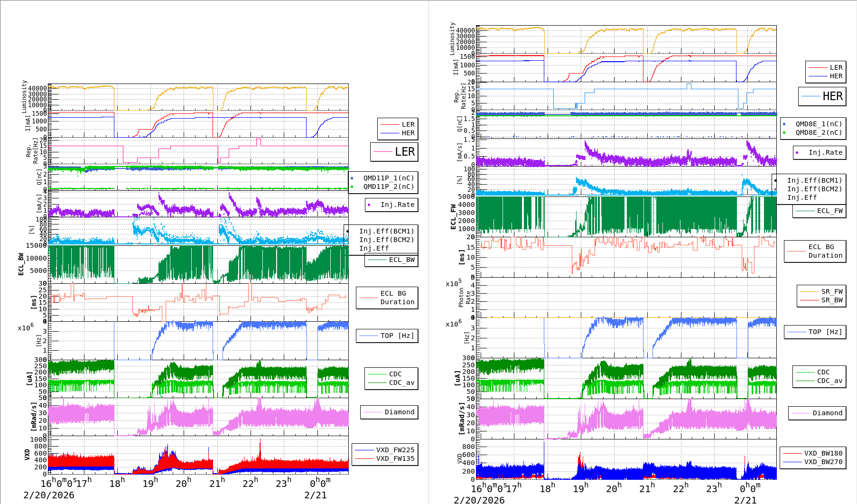This screenshot has height=504, width=857.
Task: Click the SR_FW legend entry
Action: tap(831, 291)
